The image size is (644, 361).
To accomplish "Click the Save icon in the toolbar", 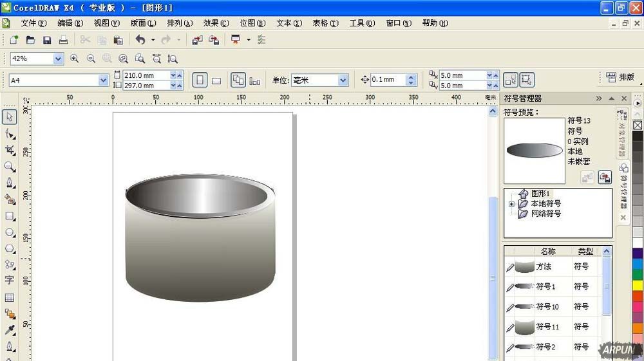I will [47, 40].
